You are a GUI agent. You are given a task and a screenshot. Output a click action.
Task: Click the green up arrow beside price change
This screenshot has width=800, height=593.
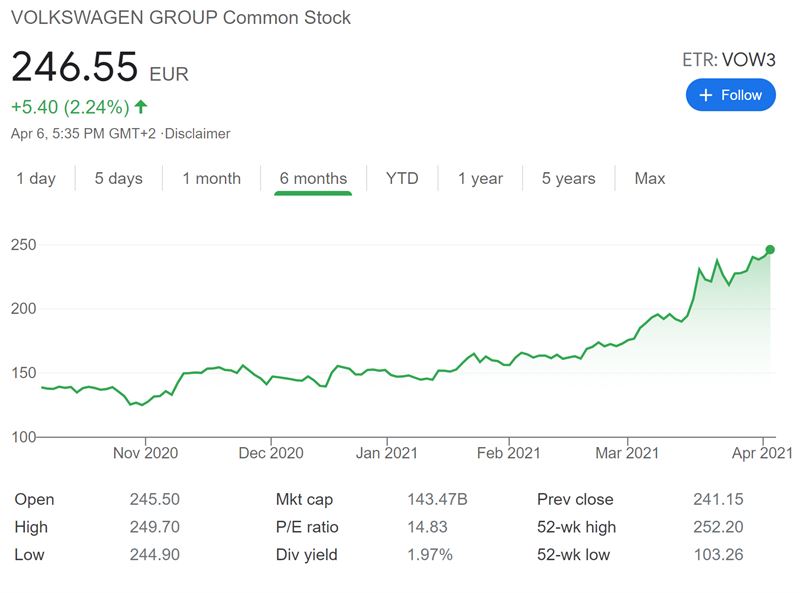[141, 107]
